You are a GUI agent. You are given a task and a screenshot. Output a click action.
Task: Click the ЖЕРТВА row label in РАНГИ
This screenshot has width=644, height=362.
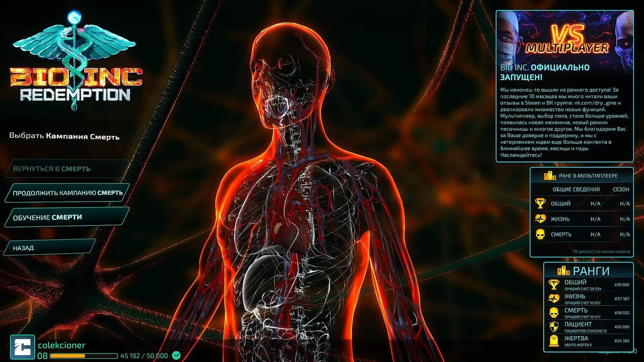pyautogui.click(x=576, y=338)
